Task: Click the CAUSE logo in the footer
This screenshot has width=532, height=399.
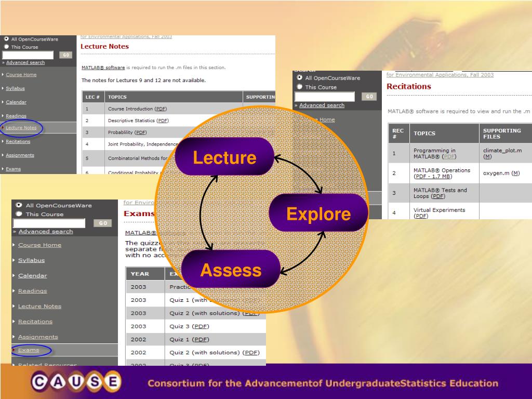Action: 77,382
